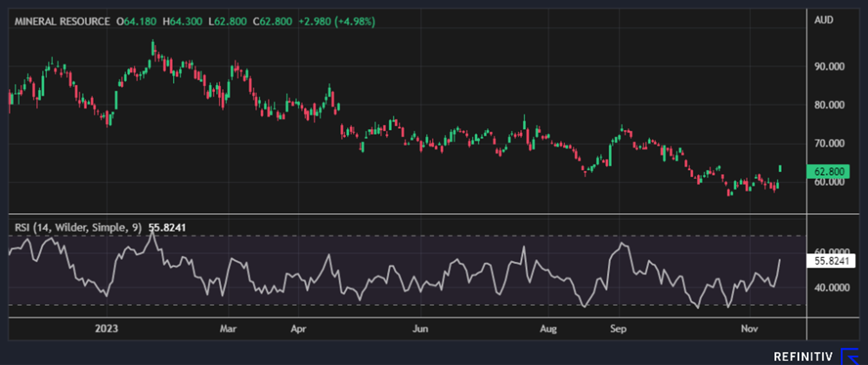
Task: Select the 80.000 price axis label
Action: [x=828, y=105]
